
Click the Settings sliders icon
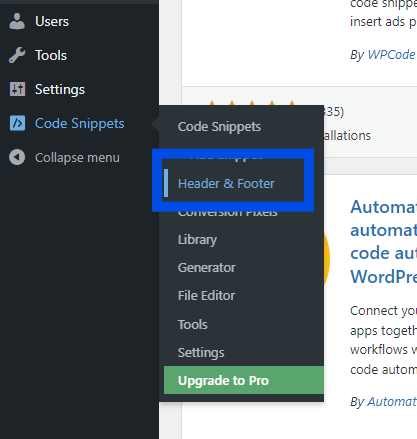pyautogui.click(x=17, y=89)
